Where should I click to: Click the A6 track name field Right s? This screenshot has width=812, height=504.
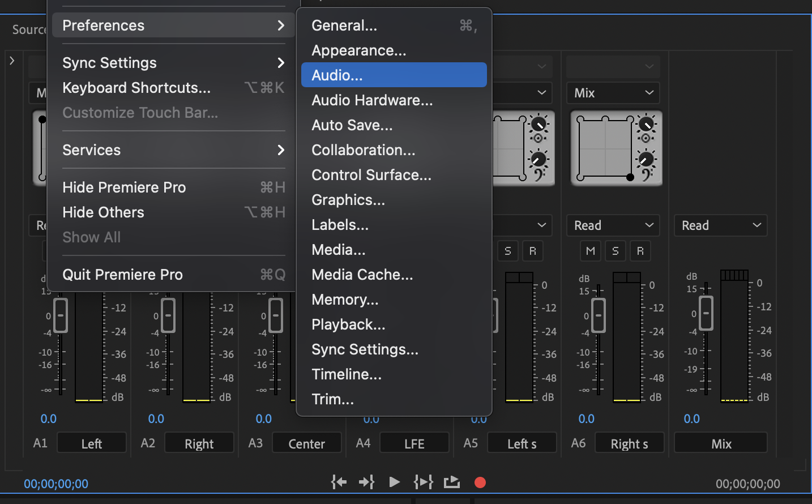click(x=630, y=443)
